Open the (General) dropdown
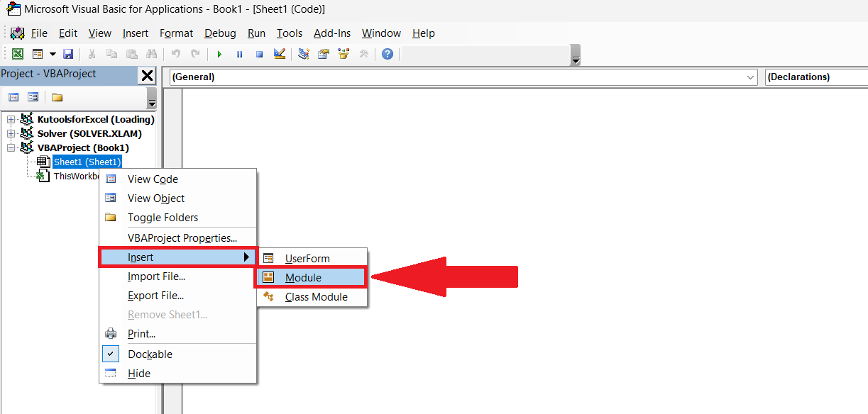The width and height of the screenshot is (868, 414). (x=752, y=77)
